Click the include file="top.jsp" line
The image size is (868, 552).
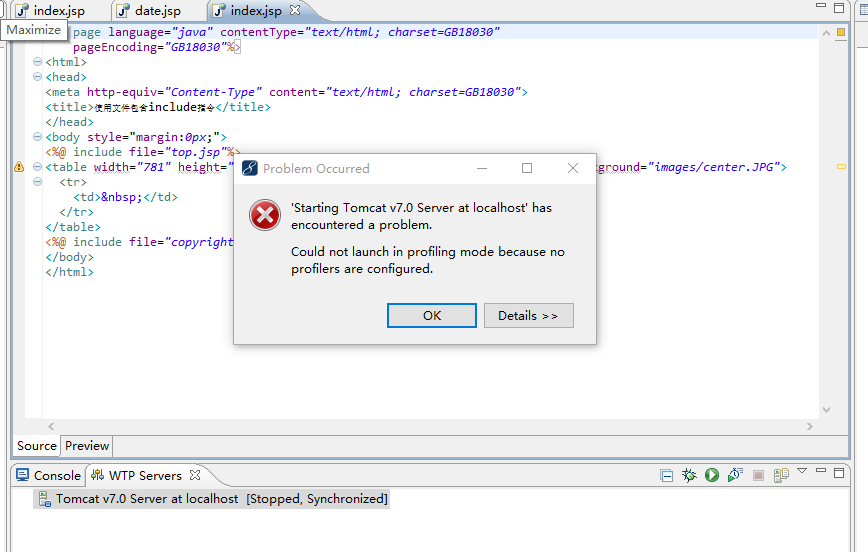coord(143,152)
